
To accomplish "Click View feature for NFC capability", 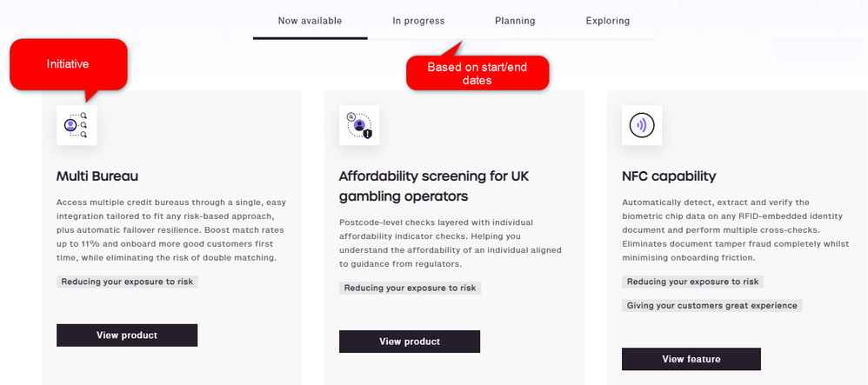I will tap(691, 359).
